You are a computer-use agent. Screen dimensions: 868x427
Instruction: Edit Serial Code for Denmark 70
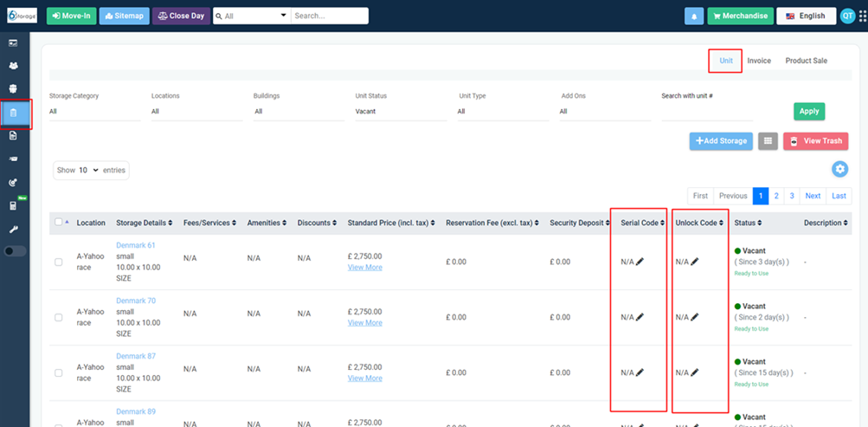(640, 317)
